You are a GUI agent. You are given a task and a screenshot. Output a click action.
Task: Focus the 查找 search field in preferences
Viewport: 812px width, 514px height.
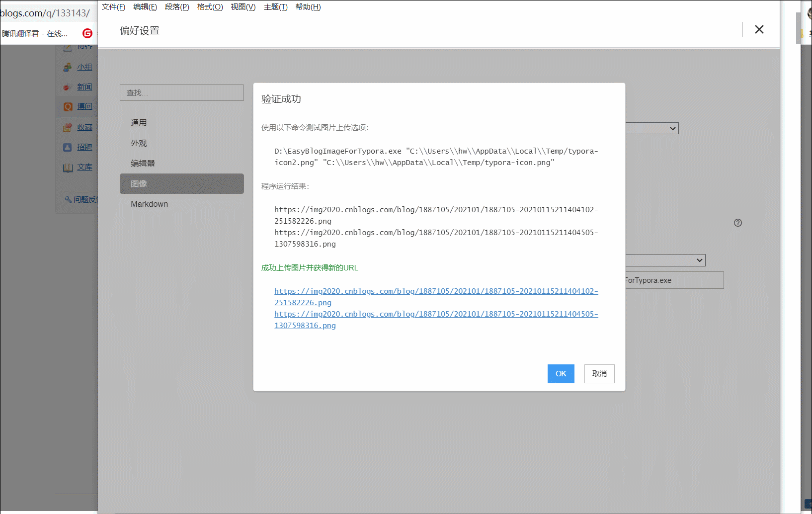(x=182, y=93)
